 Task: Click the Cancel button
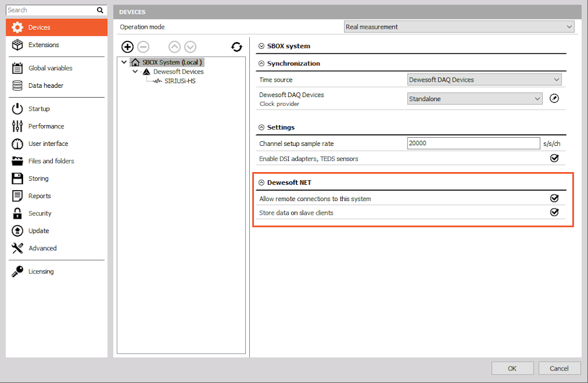tap(559, 369)
